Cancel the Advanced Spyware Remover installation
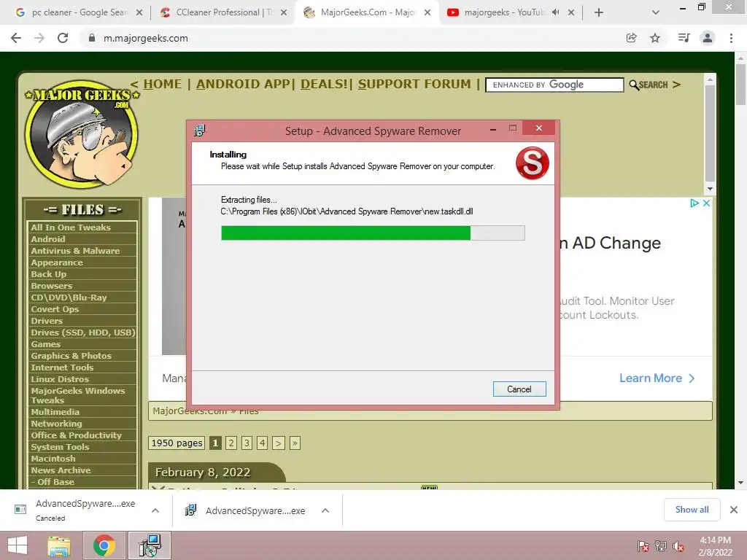This screenshot has width=747, height=560. click(519, 389)
